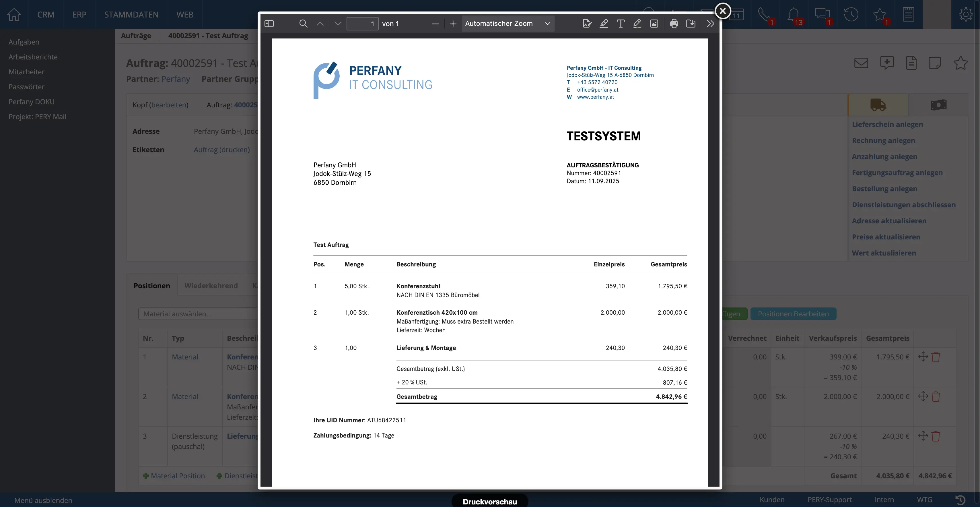Open more PDF tools chevron menu
This screenshot has height=507, width=980.
click(710, 24)
